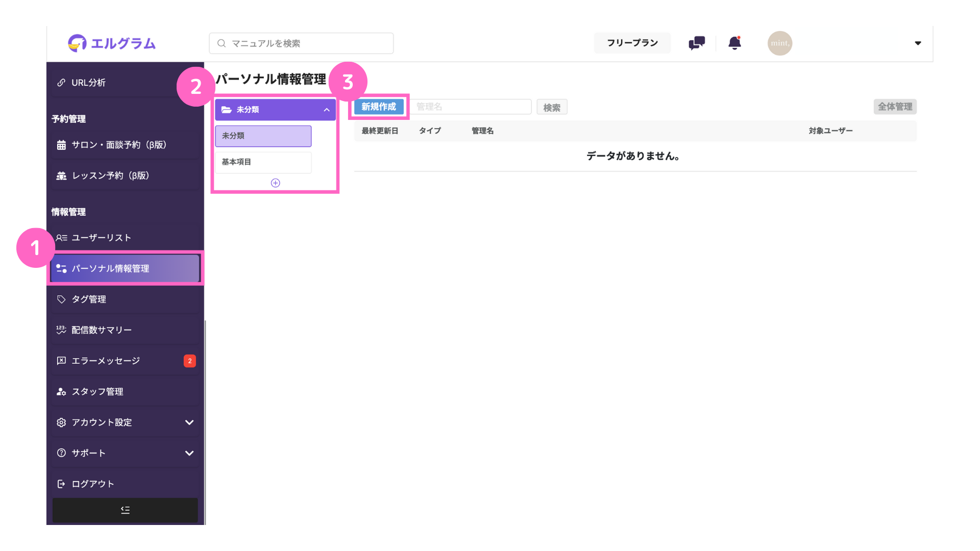Click the red badge showing 2 errors
Screen dimensions: 980x551
[x=190, y=361]
